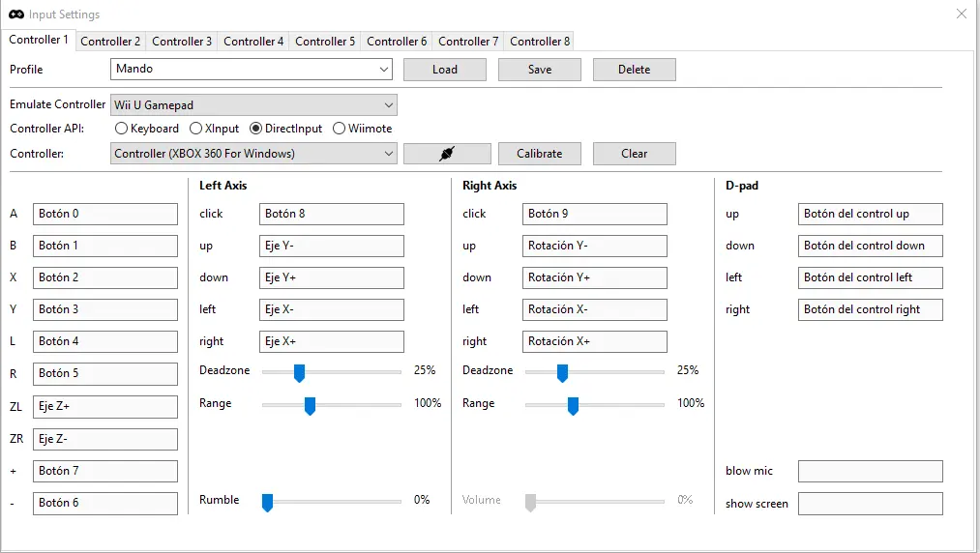This screenshot has width=980, height=553.
Task: Switch to the Controller 8 tab
Action: [x=540, y=42]
